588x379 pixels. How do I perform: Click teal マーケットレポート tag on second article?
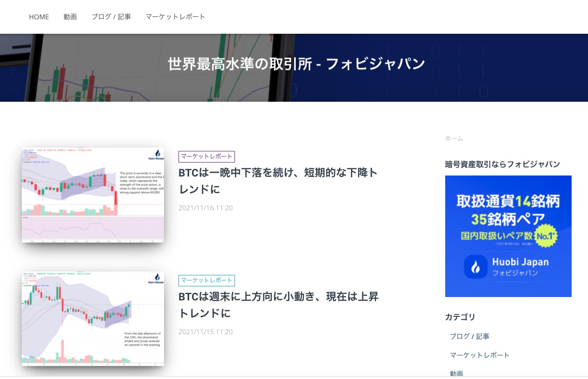click(206, 280)
